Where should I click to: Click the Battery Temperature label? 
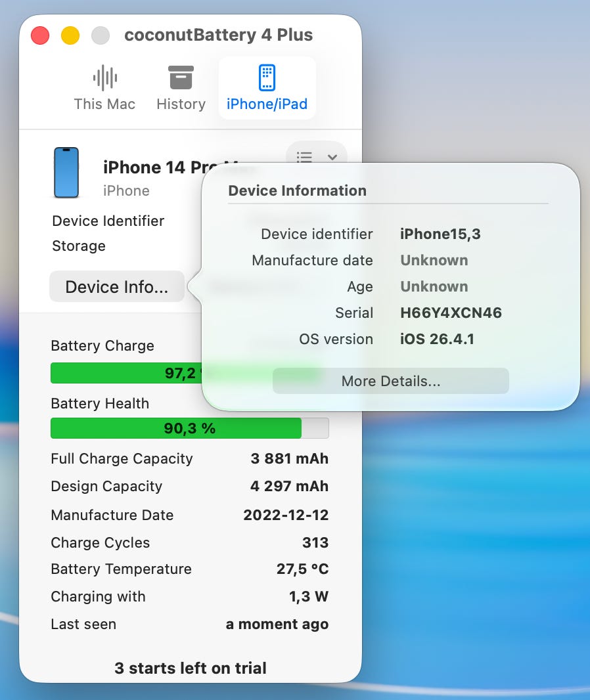tap(121, 569)
